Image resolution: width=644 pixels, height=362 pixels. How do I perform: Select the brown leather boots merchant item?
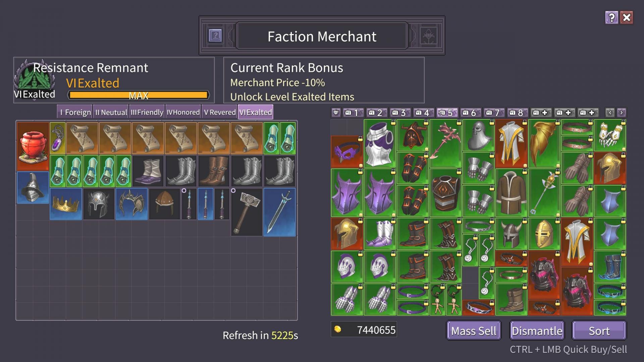click(214, 171)
